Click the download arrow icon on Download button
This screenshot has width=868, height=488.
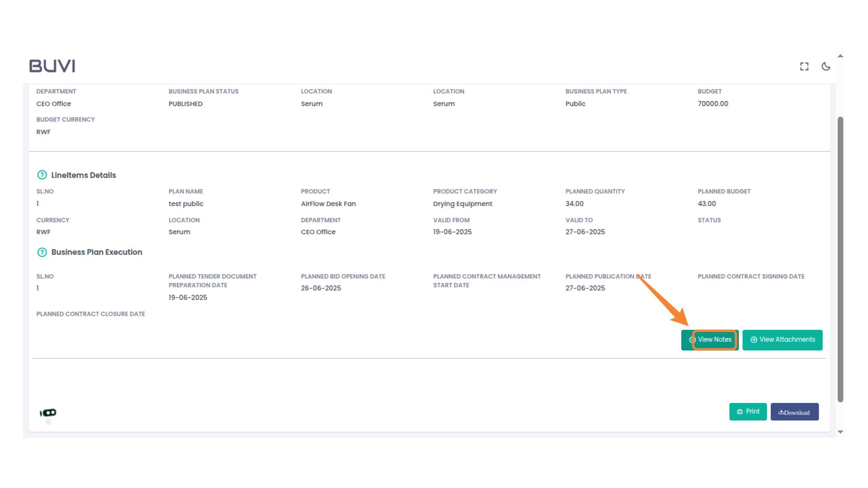[781, 412]
